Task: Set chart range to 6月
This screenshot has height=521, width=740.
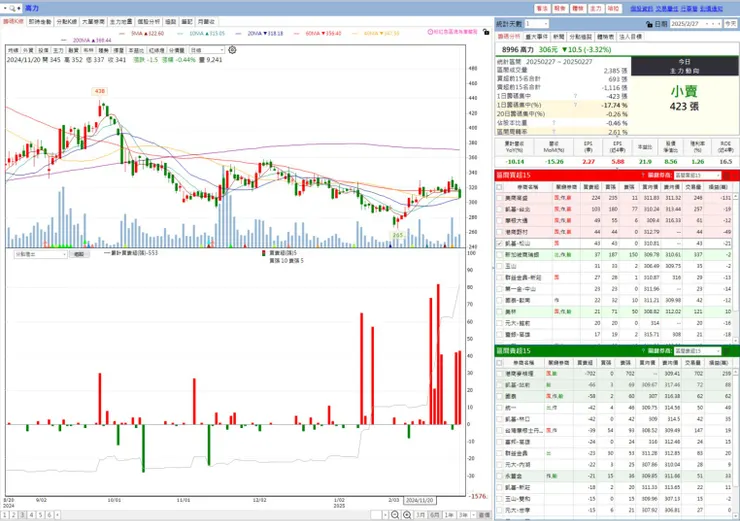Action: point(435,515)
